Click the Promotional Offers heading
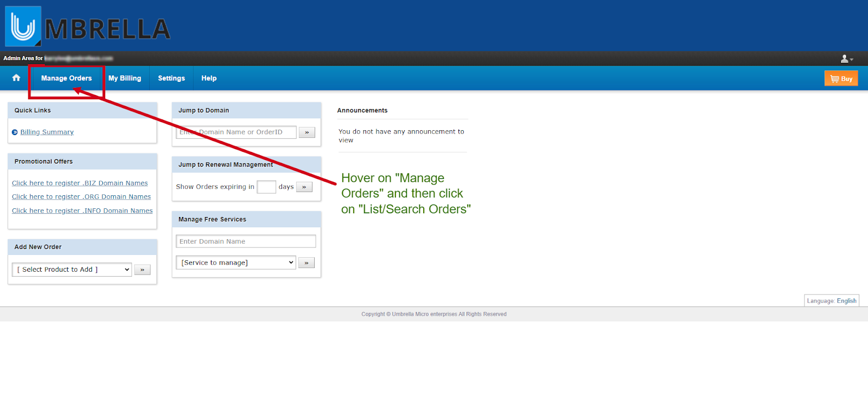 43,162
